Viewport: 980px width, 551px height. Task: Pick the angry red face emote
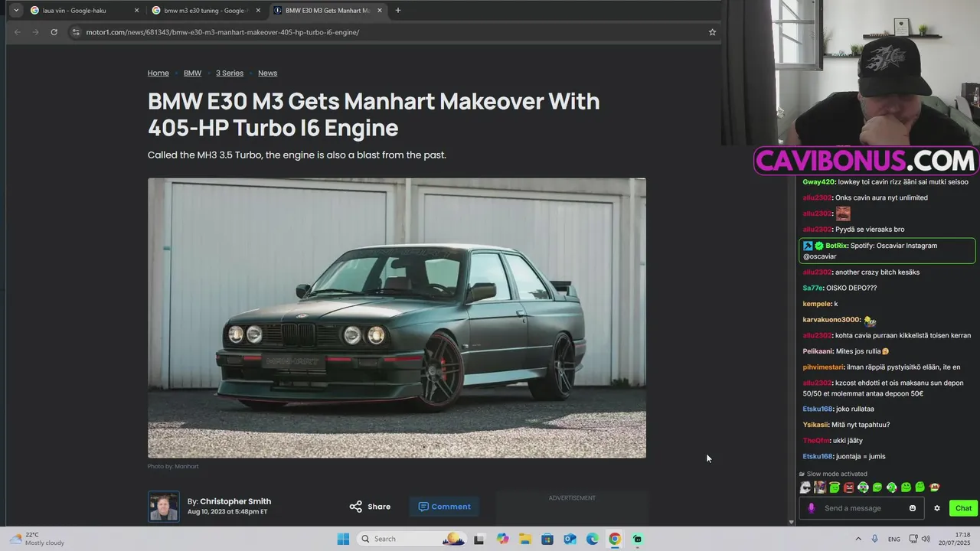pos(848,487)
